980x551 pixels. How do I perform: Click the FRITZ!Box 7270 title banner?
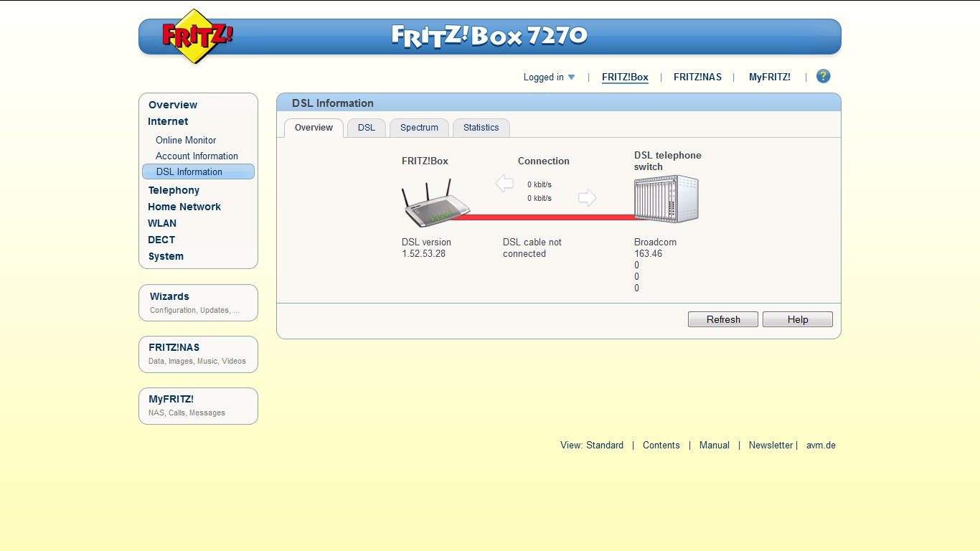(x=490, y=36)
